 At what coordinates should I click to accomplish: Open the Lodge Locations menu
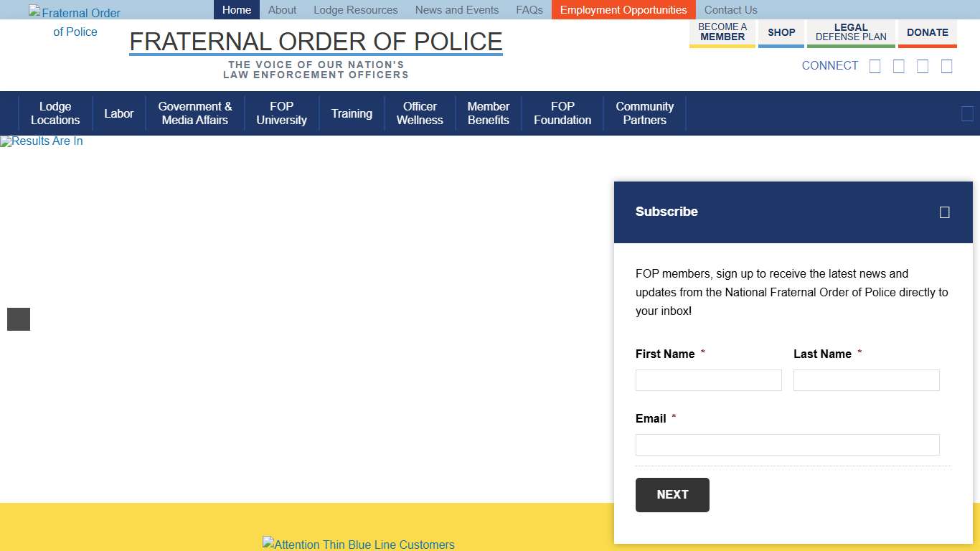click(55, 113)
